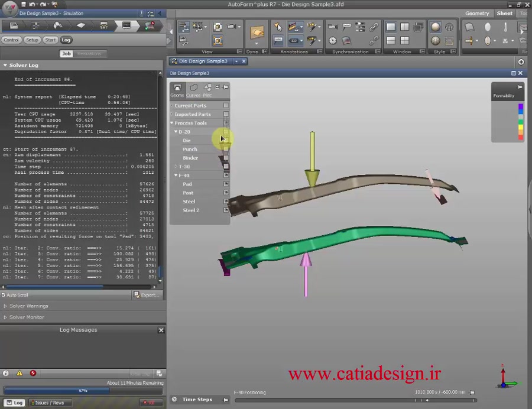
Task: Click the save icon in quick access toolbar
Action: point(24,4)
